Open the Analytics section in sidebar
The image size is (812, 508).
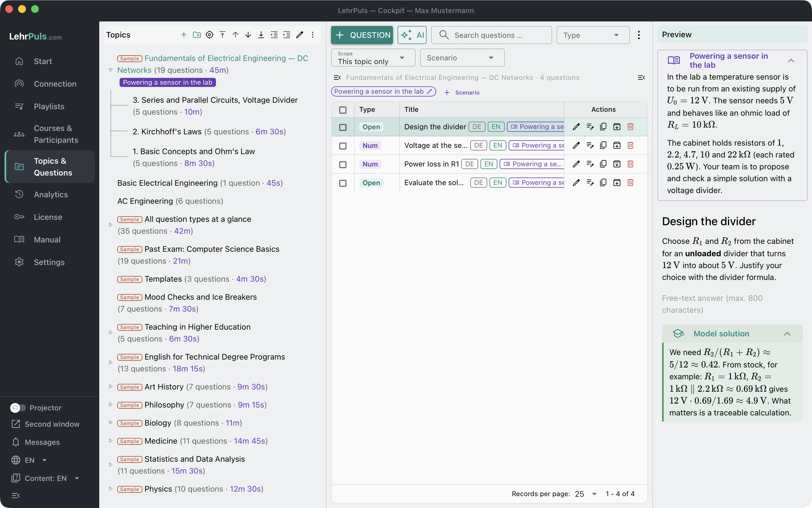(x=50, y=194)
